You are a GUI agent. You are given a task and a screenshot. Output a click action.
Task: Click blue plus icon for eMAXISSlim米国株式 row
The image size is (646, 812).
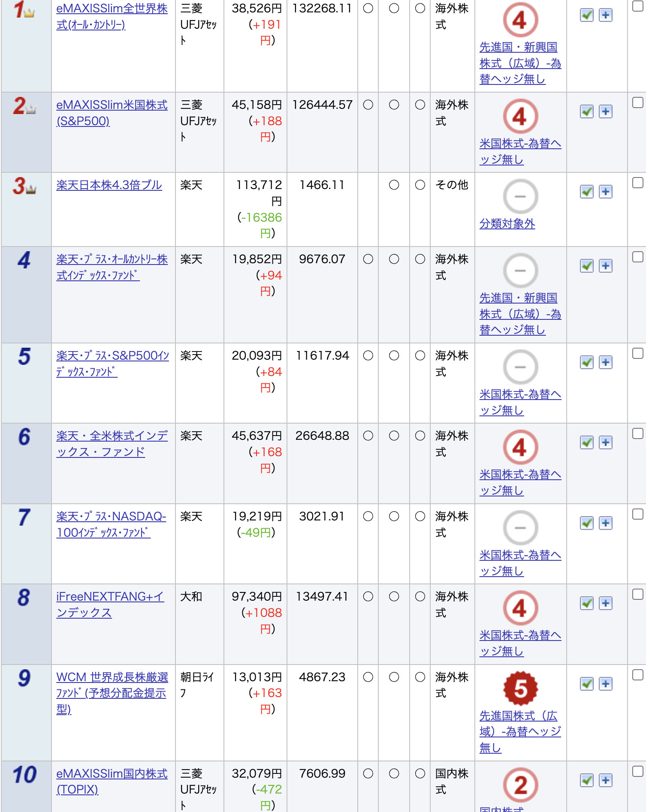tap(605, 112)
